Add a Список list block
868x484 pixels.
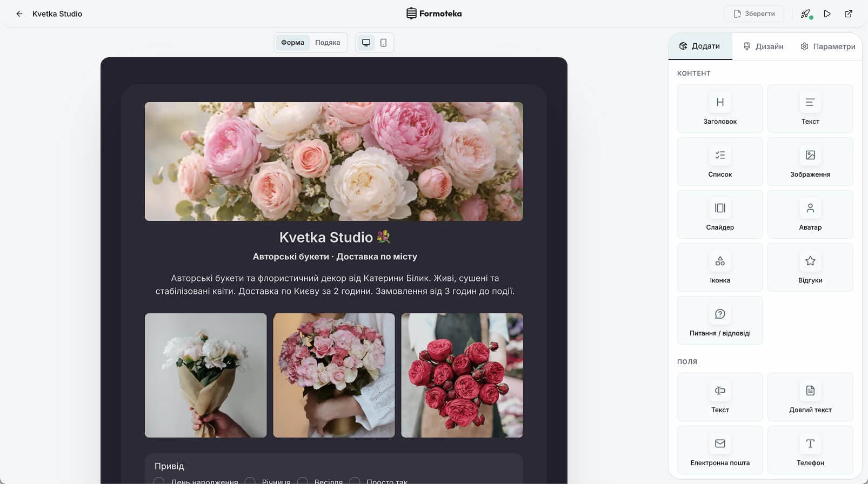tap(720, 162)
